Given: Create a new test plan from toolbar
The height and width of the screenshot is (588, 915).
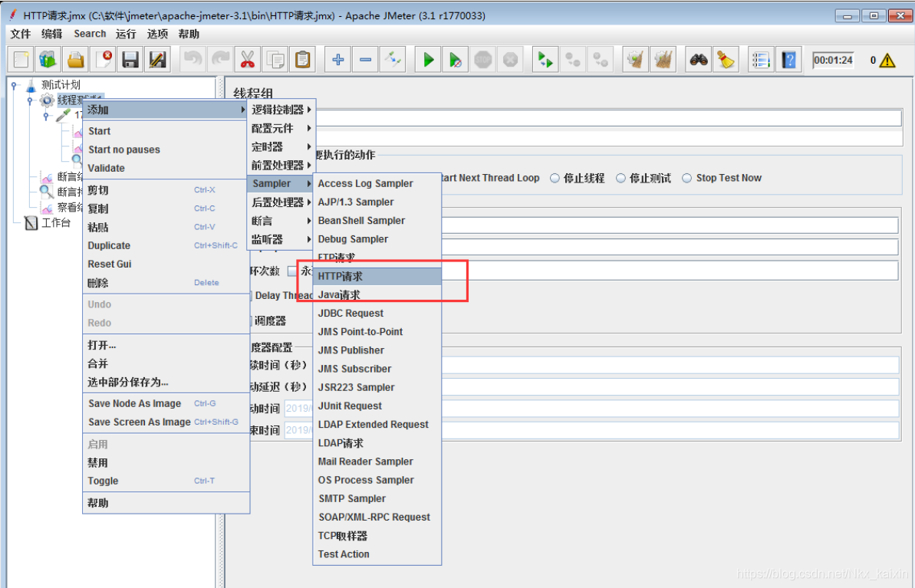Looking at the screenshot, I should pos(21,60).
